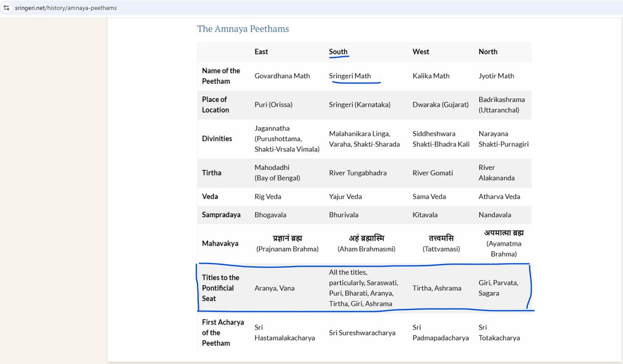
Task: Select the cell "Sri Padmapadacharya"
Action: coord(441,332)
